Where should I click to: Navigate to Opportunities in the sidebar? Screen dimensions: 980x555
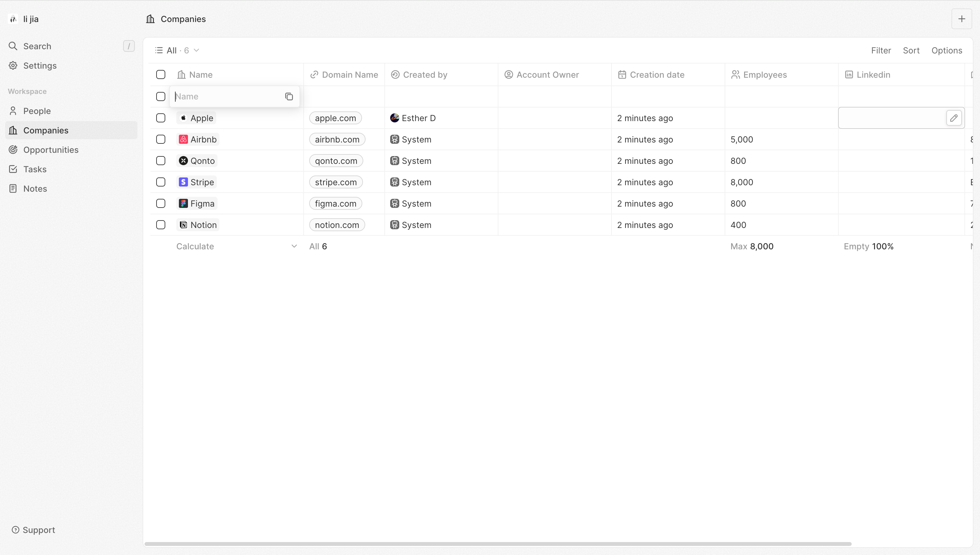click(x=51, y=150)
